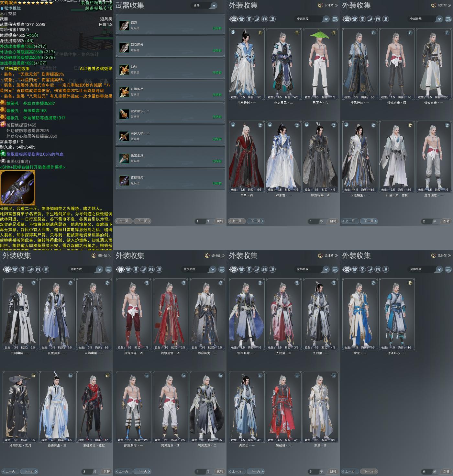The image size is (453, 476).
Task: Expand 全部外观 dropdown on outfit page 4
Action: (199, 269)
